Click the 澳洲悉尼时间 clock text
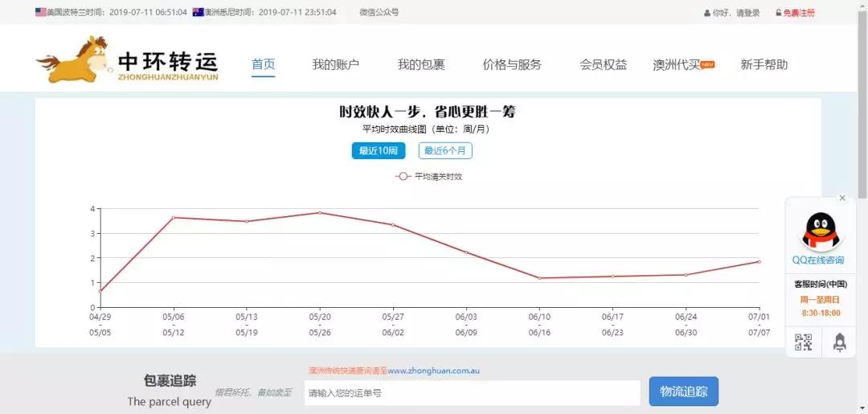Viewport: 868px width, 414px height. pyautogui.click(x=271, y=12)
